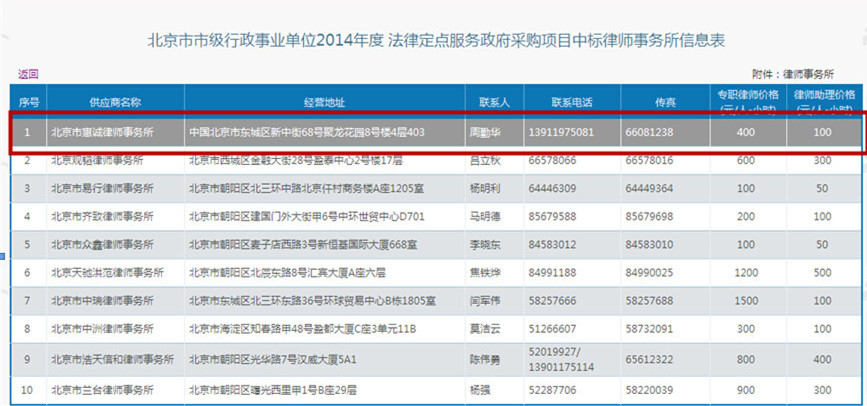Select the 专职律师价格 column header
Screen dimensions: 867x406
tap(746, 101)
